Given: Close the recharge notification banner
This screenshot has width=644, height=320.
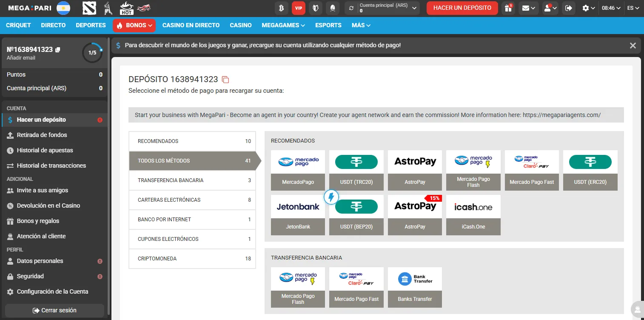Looking at the screenshot, I should coord(633,46).
